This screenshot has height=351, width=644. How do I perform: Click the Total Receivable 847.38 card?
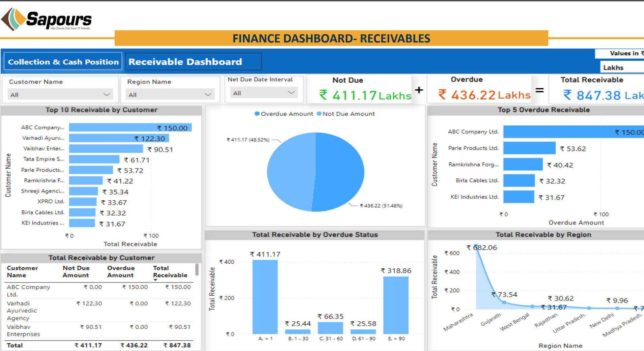pos(596,89)
